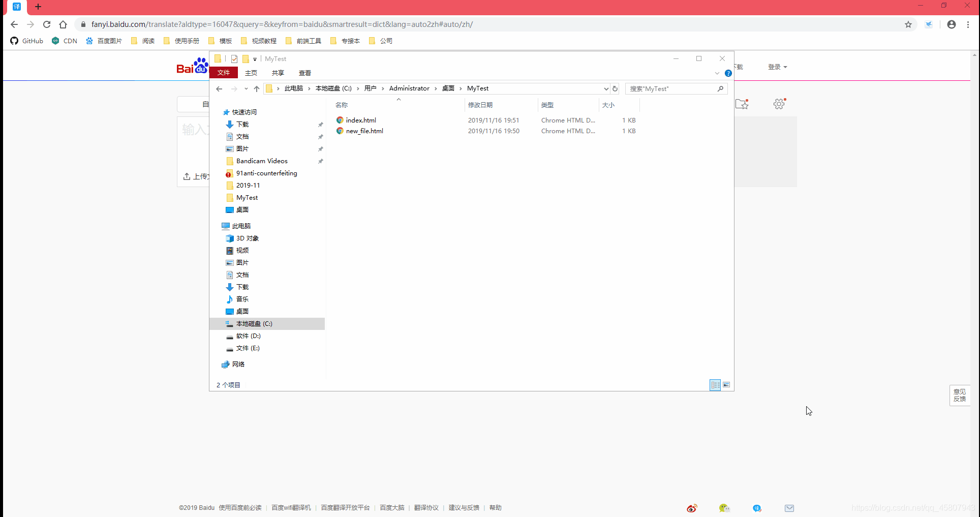The width and height of the screenshot is (980, 517).
Task: Click the 意见反馈 feedback button
Action: [x=960, y=396]
